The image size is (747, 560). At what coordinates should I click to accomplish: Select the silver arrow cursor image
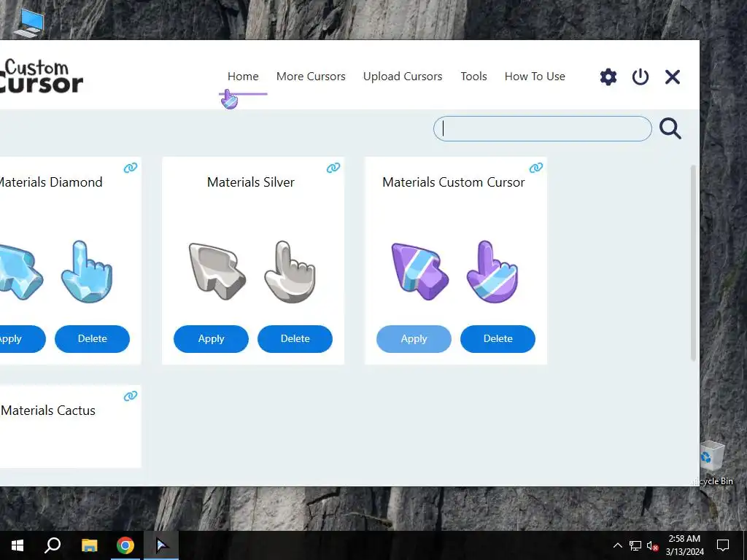(x=217, y=271)
